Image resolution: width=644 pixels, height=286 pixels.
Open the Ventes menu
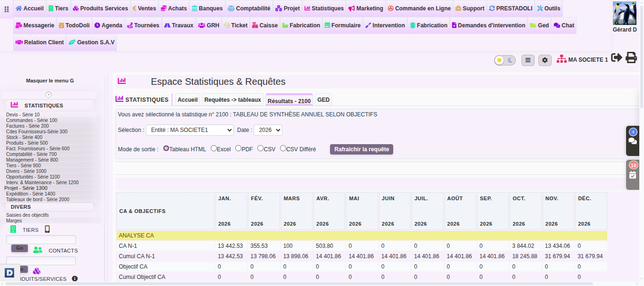(144, 8)
